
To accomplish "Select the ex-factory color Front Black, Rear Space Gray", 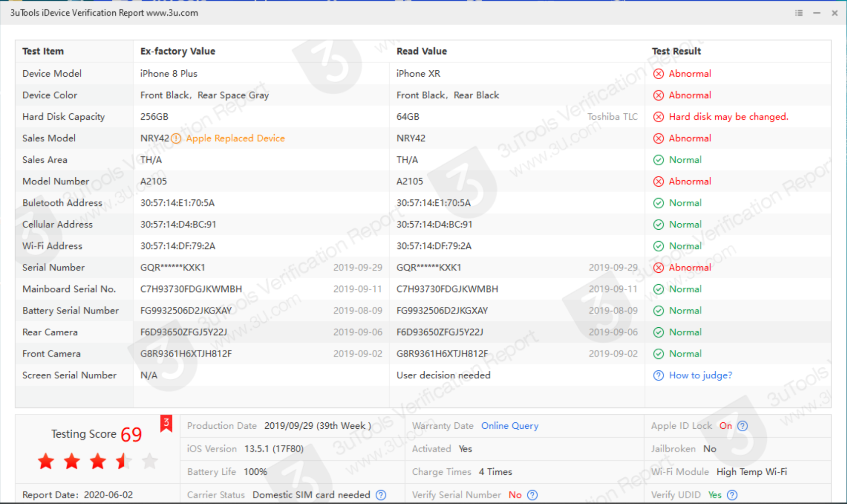I will pyautogui.click(x=204, y=95).
